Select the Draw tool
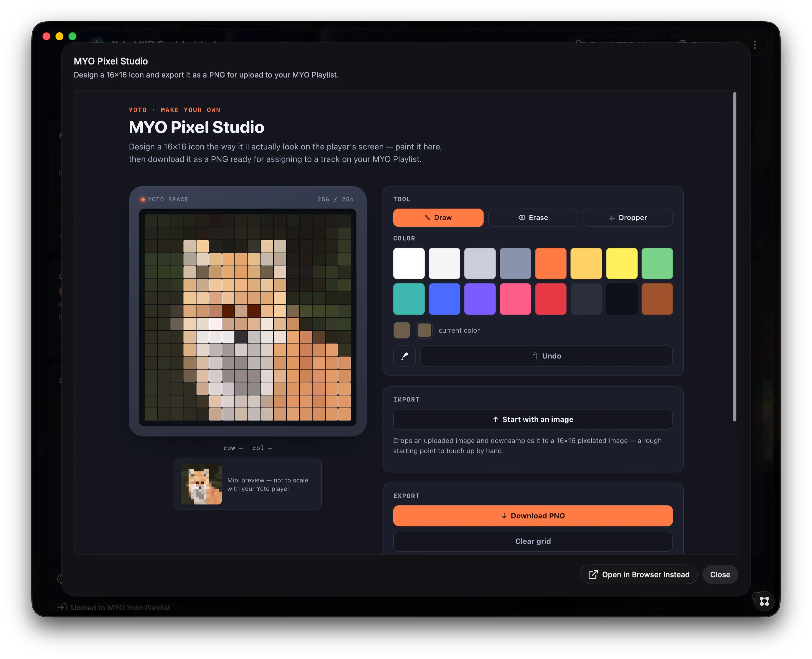The height and width of the screenshot is (659, 812). click(438, 218)
